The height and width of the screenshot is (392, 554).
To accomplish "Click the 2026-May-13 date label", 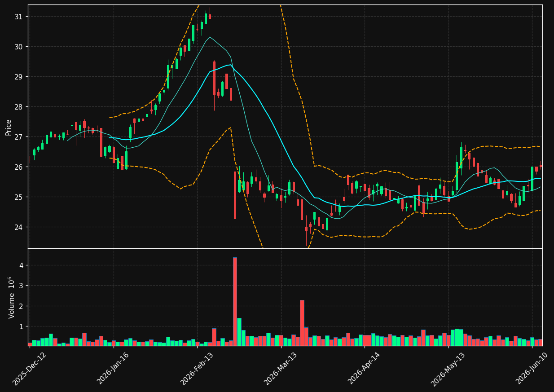I will tap(448, 368).
